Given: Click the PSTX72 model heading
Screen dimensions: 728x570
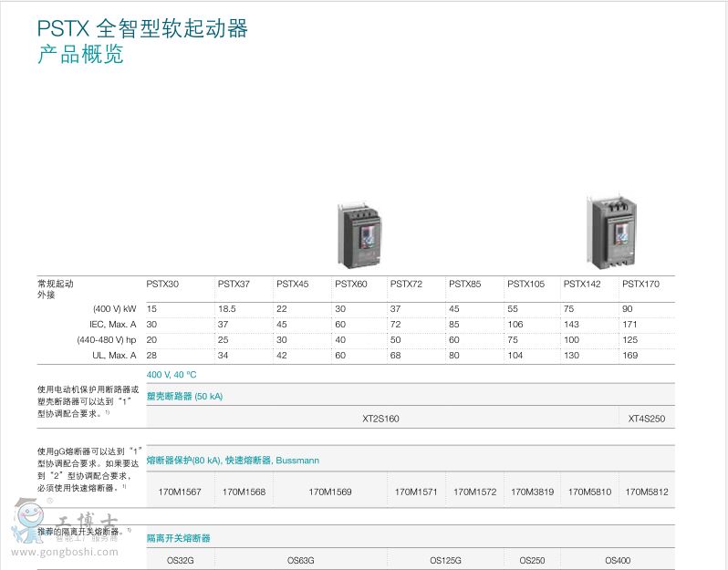Looking at the screenshot, I should tap(406, 284).
